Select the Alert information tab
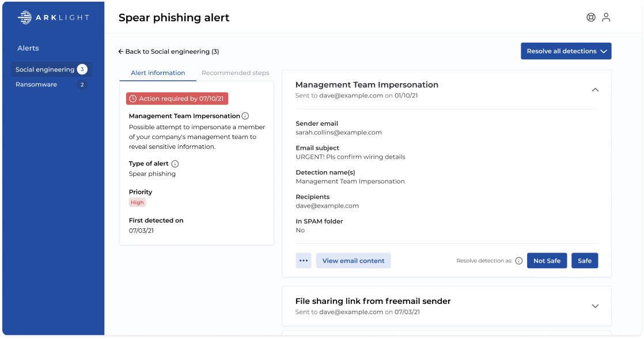 pyautogui.click(x=158, y=73)
